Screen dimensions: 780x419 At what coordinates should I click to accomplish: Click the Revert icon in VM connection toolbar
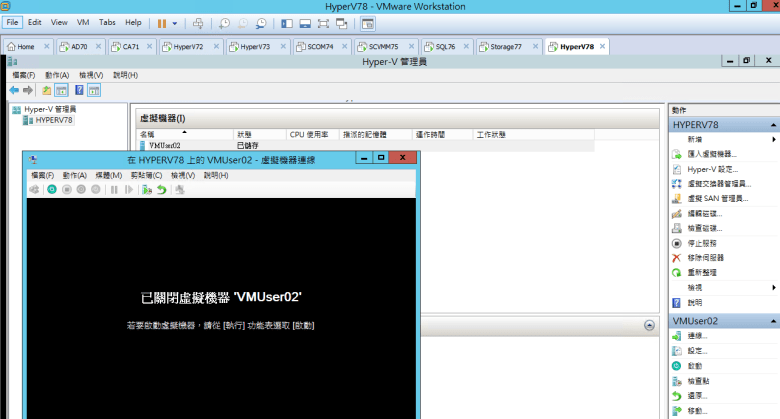pyautogui.click(x=162, y=189)
